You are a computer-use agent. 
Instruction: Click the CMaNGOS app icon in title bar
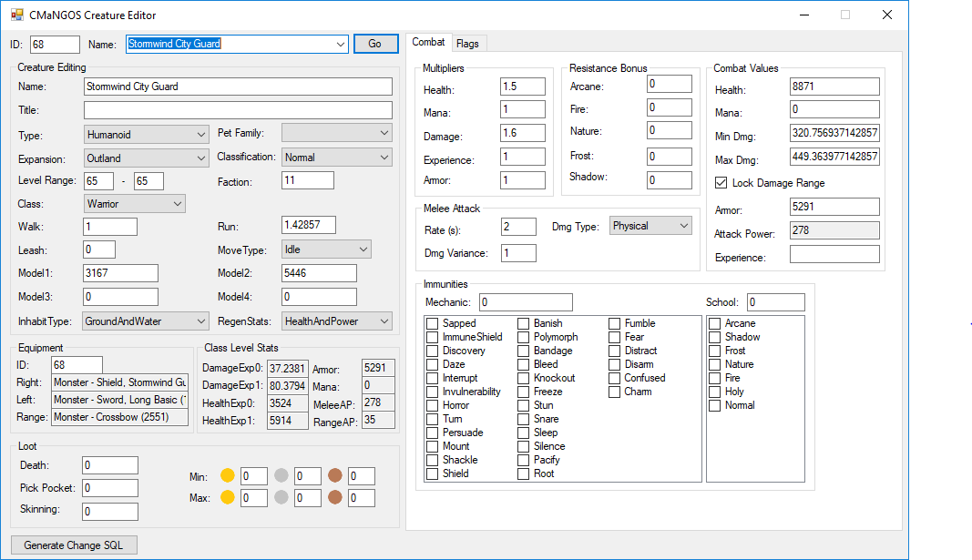[16, 15]
